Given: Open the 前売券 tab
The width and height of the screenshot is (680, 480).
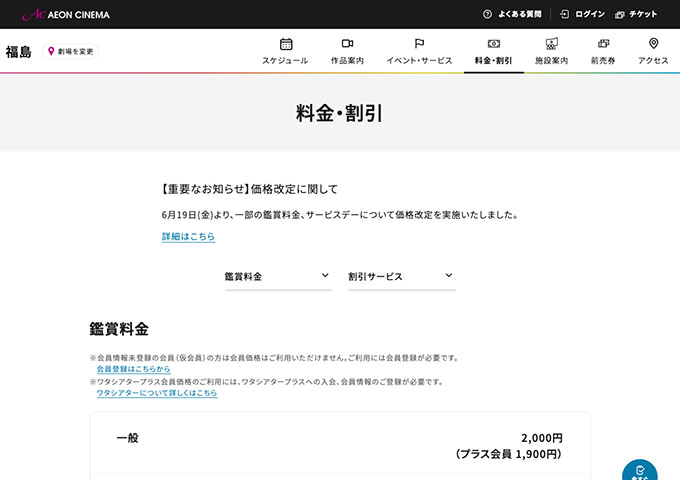Looking at the screenshot, I should coord(603,52).
